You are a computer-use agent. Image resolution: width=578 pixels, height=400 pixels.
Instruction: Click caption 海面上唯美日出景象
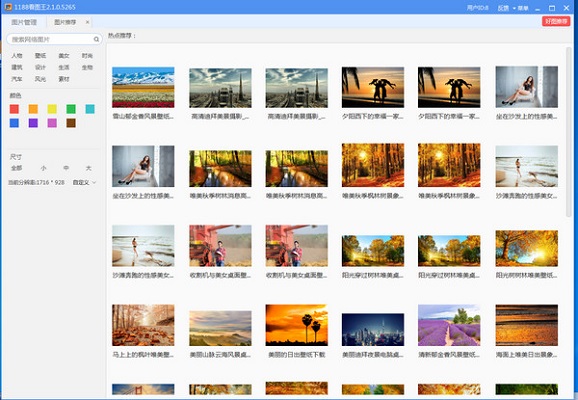[x=526, y=355]
